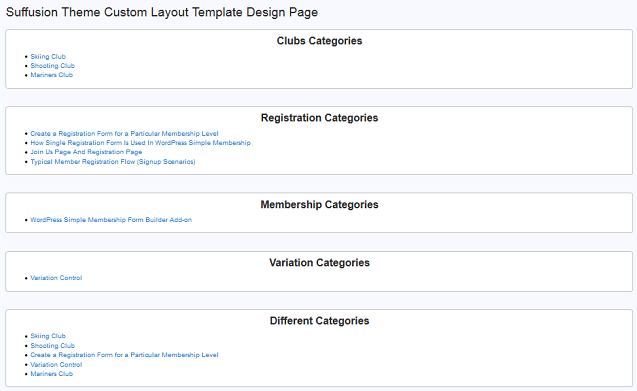Click the Suffusion Theme Custom Layout page title
The image size is (637, 391).
pos(162,12)
